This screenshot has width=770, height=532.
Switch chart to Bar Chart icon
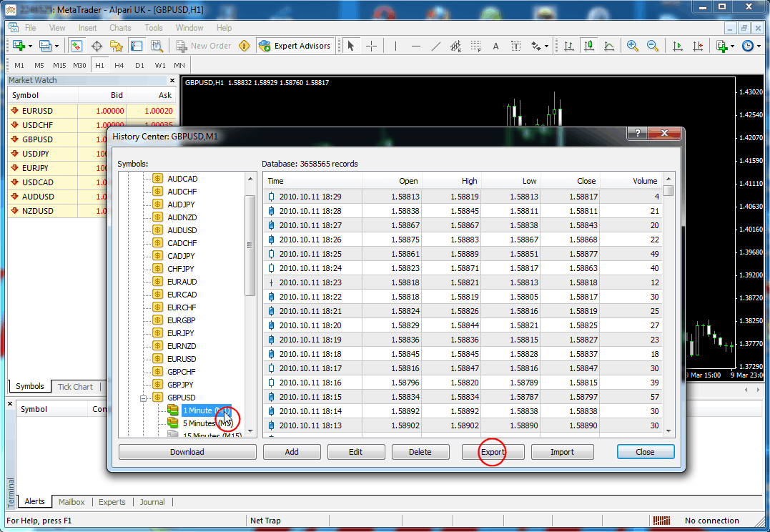(569, 46)
